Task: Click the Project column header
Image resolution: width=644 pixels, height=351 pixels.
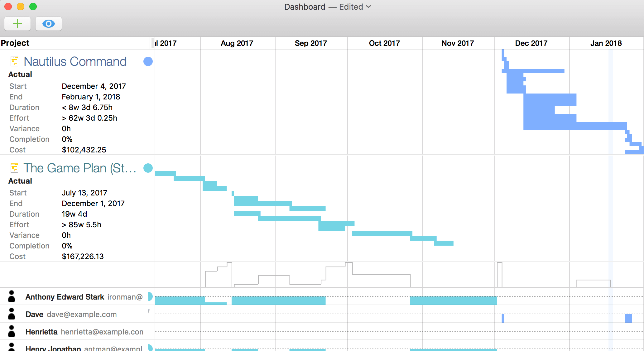Action: click(15, 43)
